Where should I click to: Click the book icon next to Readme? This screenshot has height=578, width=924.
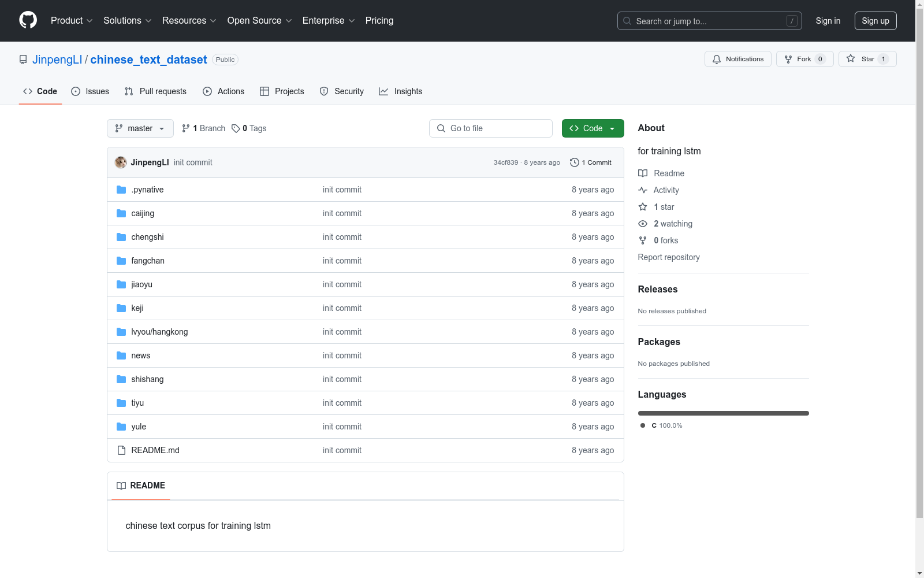point(643,173)
